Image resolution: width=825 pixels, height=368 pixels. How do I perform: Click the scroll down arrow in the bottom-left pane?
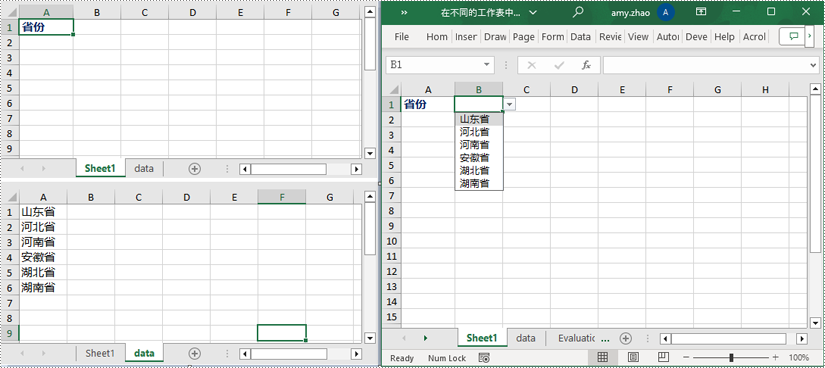pos(370,338)
